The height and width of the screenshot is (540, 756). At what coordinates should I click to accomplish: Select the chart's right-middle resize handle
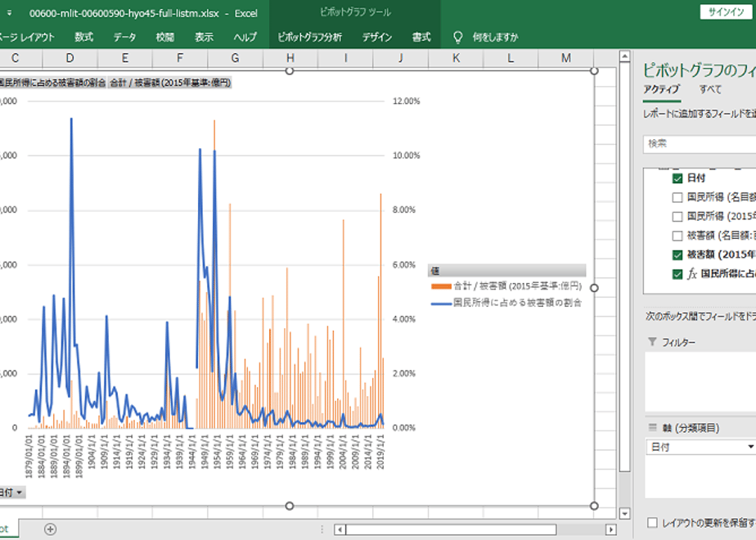click(x=594, y=288)
